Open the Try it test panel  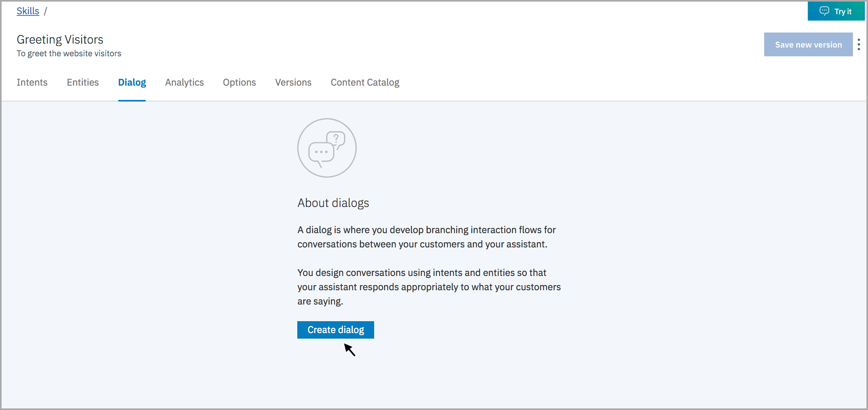point(836,11)
